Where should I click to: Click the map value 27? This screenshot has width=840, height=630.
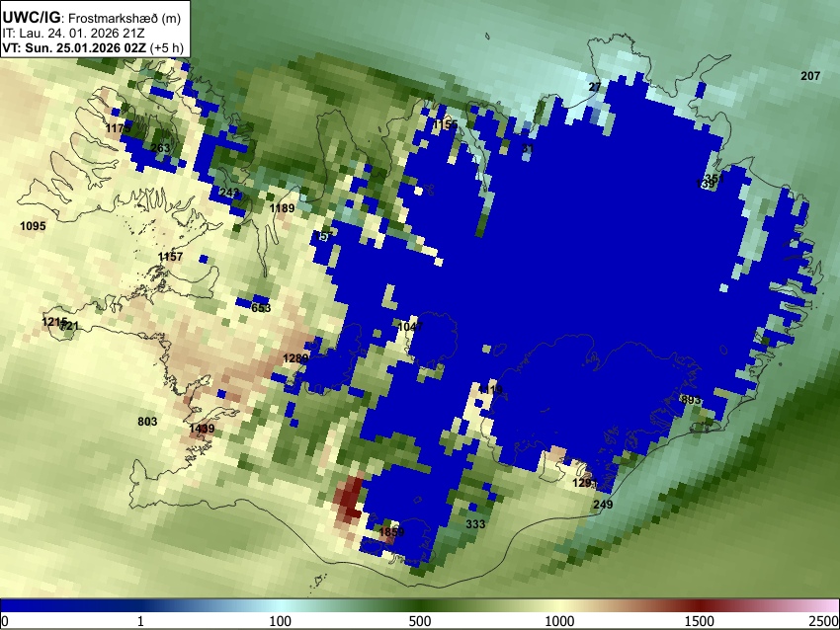click(595, 87)
